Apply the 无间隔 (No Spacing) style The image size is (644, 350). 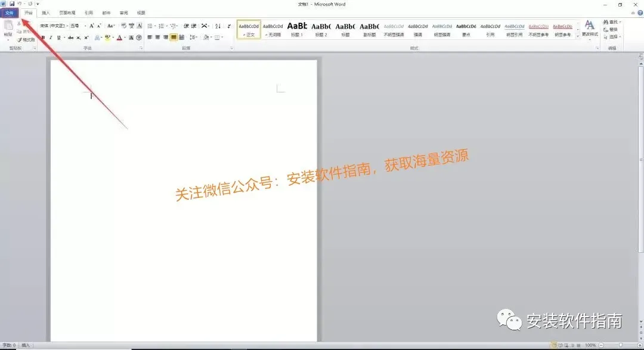(273, 30)
